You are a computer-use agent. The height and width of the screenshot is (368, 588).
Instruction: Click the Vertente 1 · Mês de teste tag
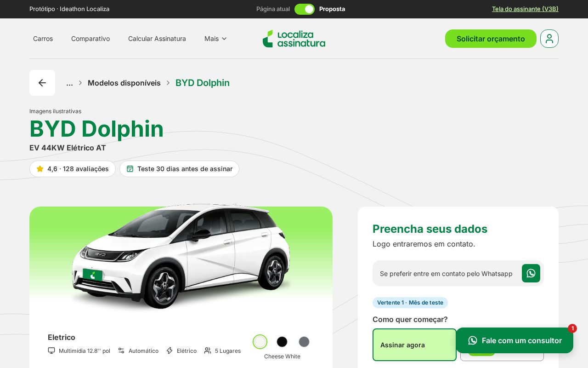(x=410, y=303)
